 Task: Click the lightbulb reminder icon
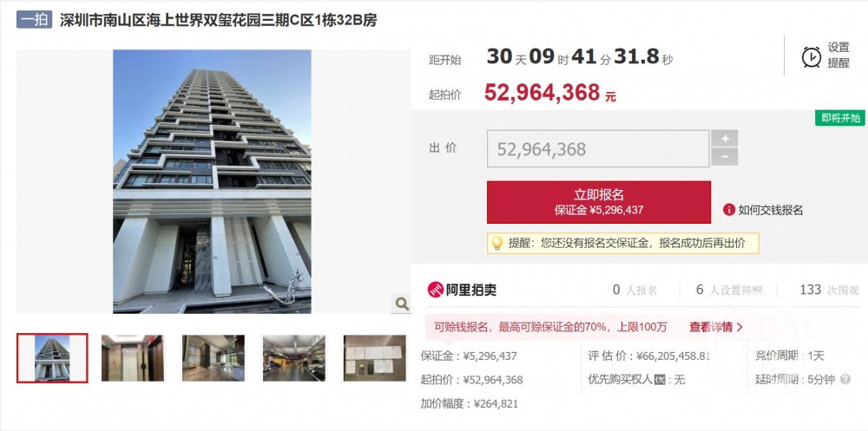pyautogui.click(x=497, y=243)
